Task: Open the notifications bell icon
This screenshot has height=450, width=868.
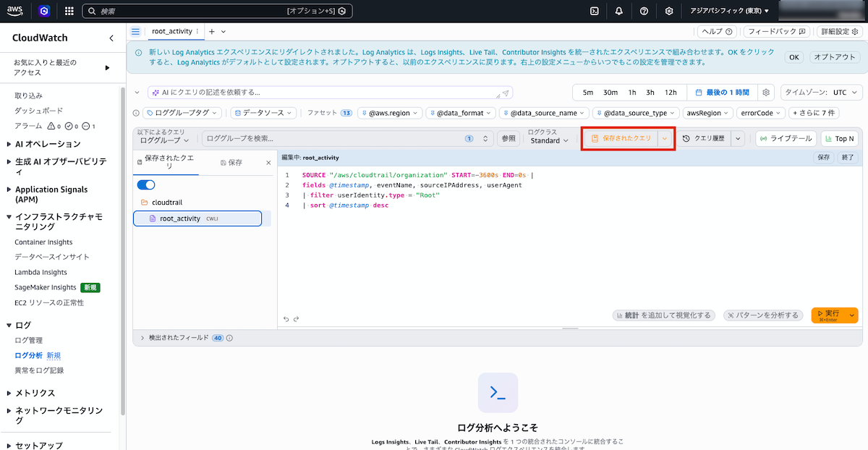Action: coord(619,11)
